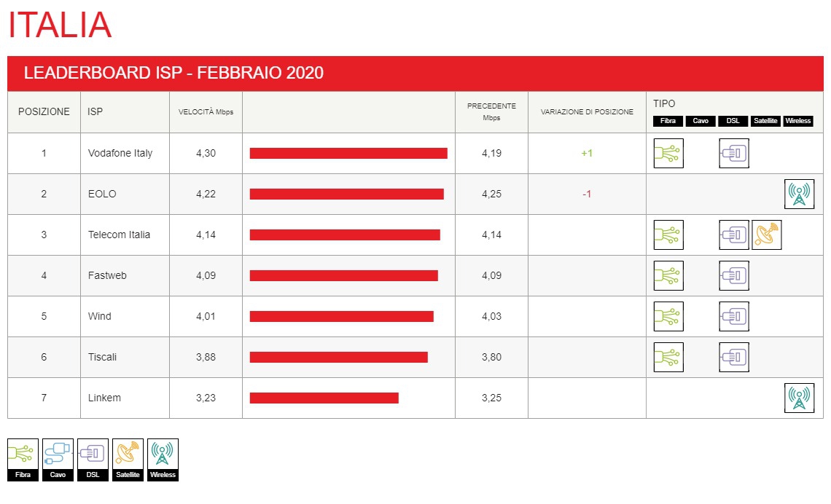
Task: Select the Satellite label in TIPO header
Action: (x=765, y=121)
